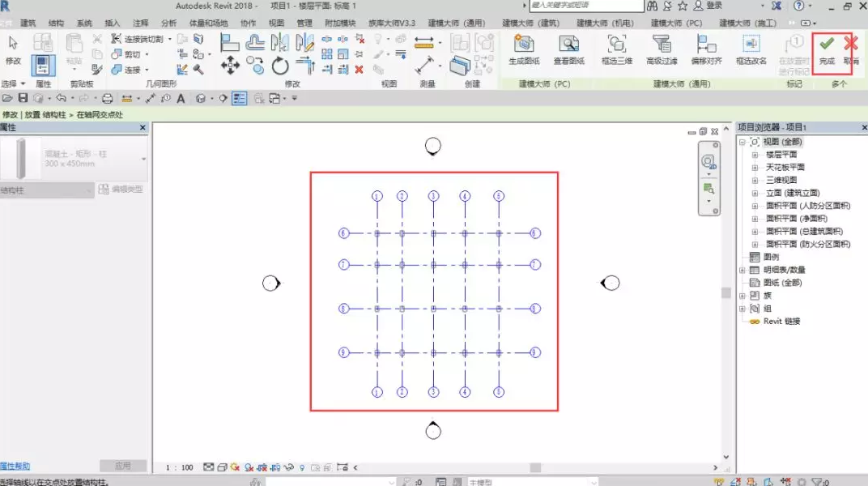Toggle the Properties (属性) palette button
868x486 pixels.
tap(43, 66)
